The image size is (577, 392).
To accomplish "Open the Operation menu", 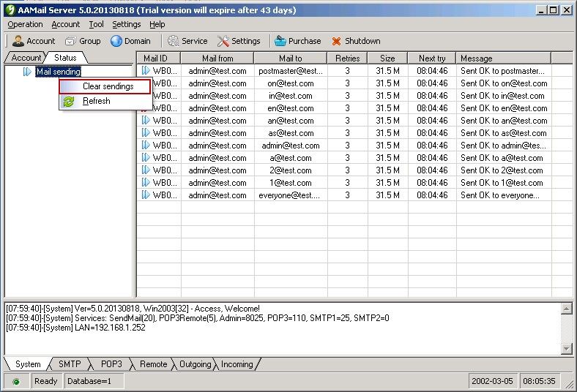I will (x=25, y=24).
